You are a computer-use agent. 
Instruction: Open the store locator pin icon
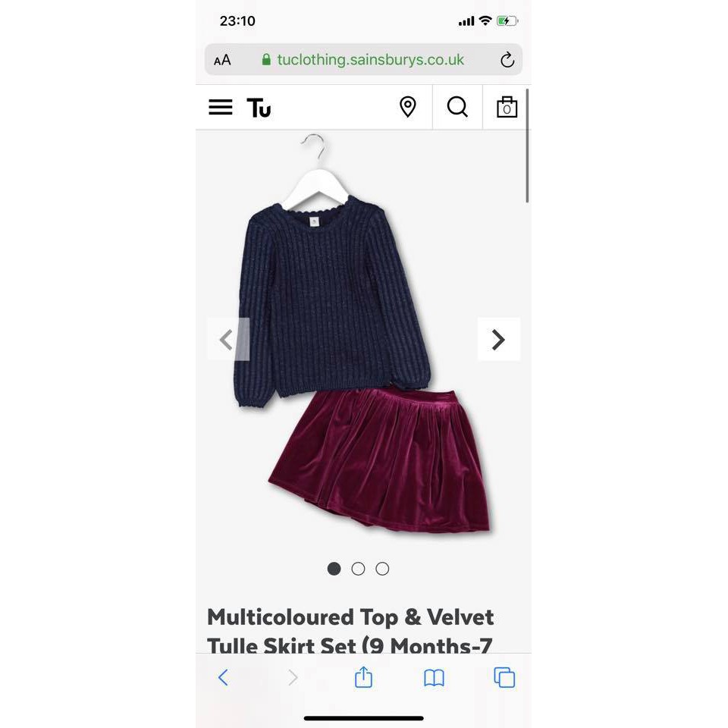click(408, 107)
